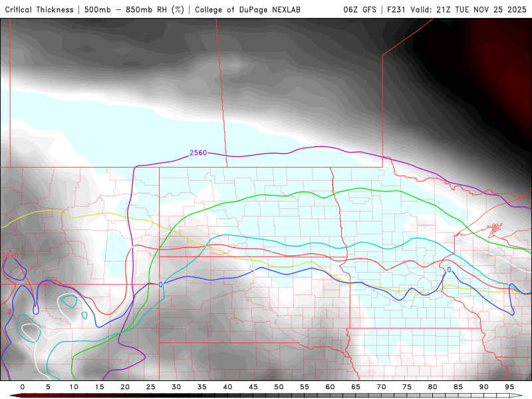Click the colorbar tick label "10"
532x399 pixels.
(74, 387)
